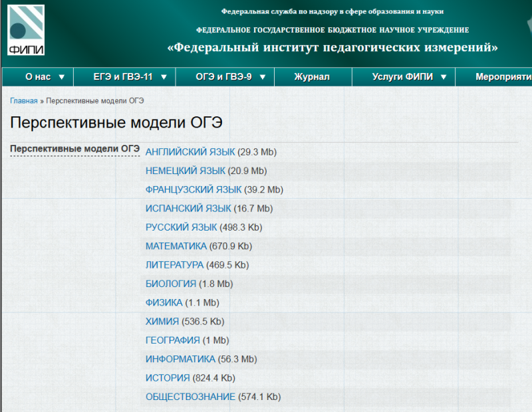Select Перспективные модели ОГЭ sidebar item
This screenshot has width=532, height=412.
(x=75, y=149)
